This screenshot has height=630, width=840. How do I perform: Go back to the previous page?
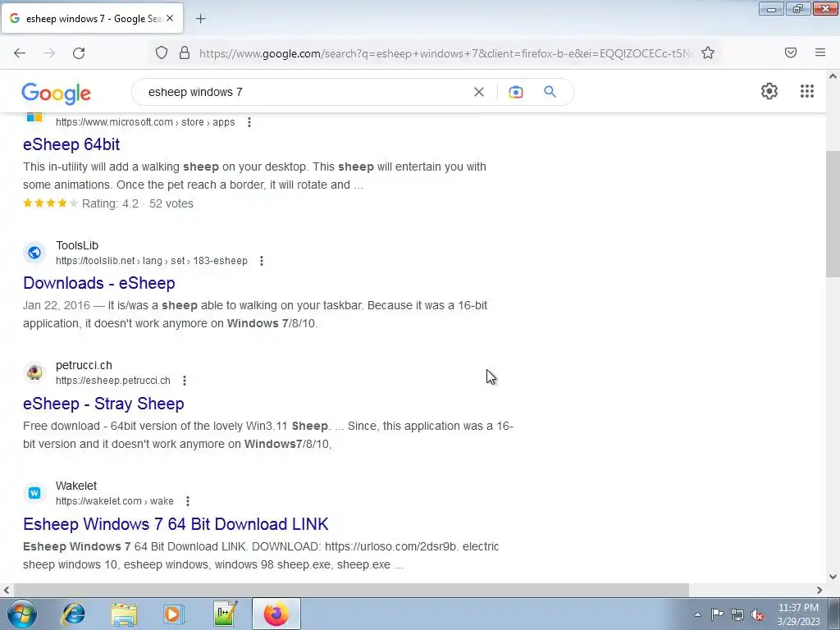tap(20, 53)
